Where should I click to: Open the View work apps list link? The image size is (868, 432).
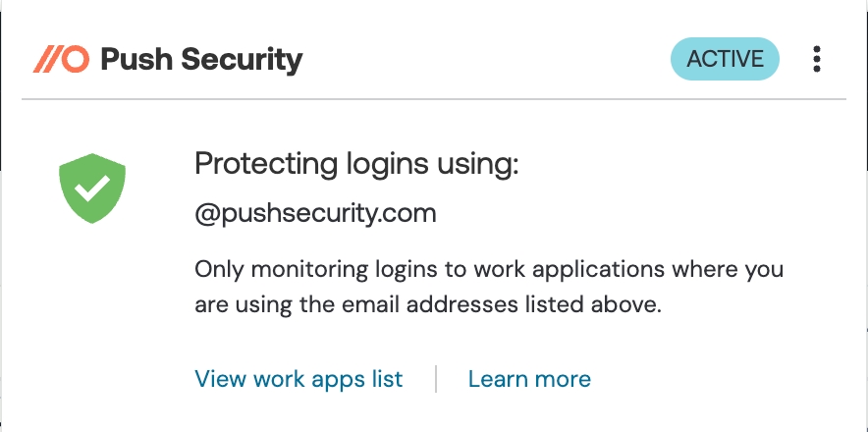point(298,379)
